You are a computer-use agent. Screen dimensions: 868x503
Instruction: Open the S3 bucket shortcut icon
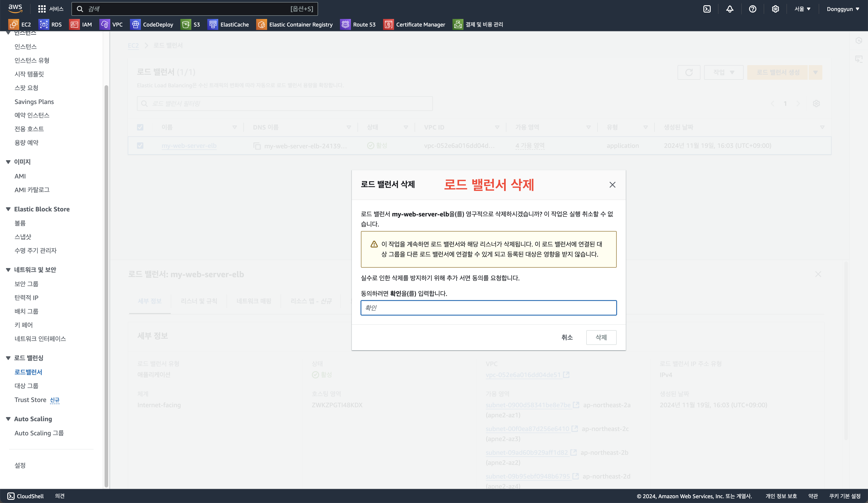coord(186,24)
